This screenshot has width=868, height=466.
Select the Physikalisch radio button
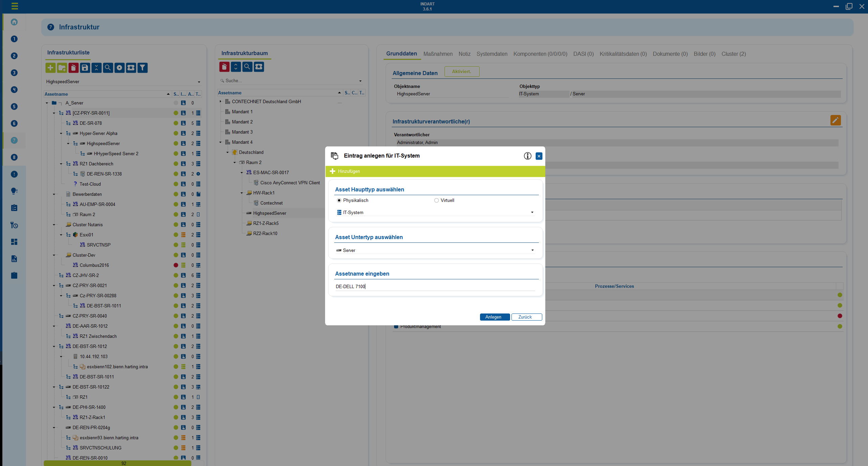tap(339, 201)
